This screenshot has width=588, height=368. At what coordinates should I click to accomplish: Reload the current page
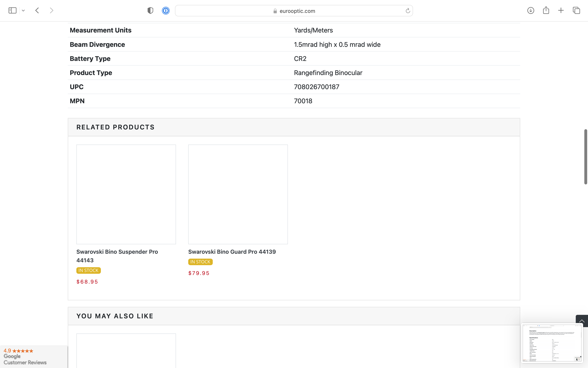[x=408, y=11]
